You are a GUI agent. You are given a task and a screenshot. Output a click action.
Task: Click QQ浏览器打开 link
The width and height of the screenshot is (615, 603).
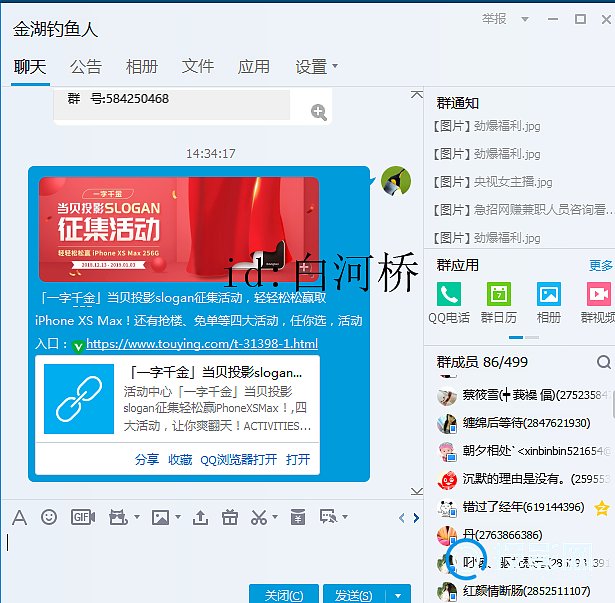238,459
